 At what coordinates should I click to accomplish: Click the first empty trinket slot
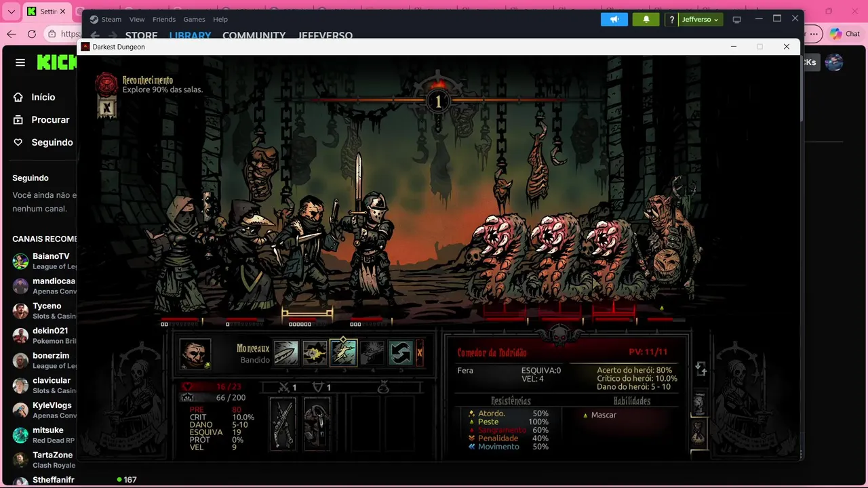pos(365,424)
